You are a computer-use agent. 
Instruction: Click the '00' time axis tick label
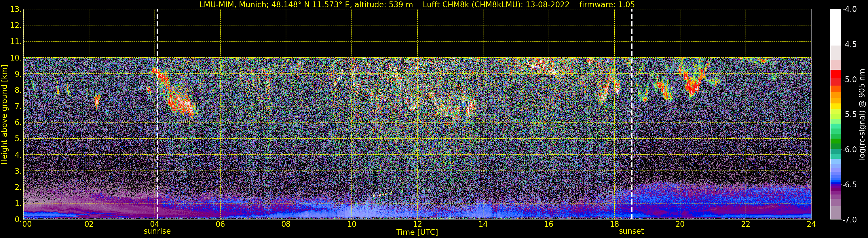27,224
